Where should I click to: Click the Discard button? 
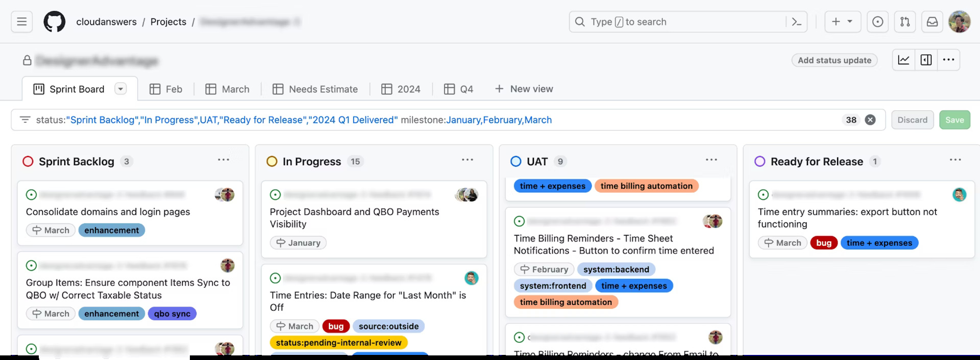tap(912, 120)
